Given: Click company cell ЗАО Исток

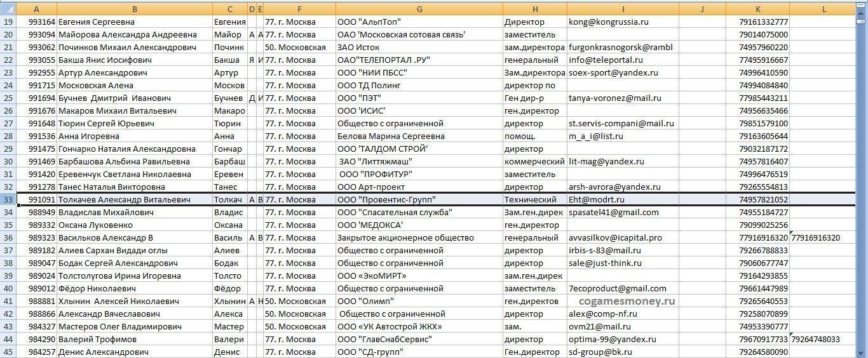Looking at the screenshot, I should pyautogui.click(x=419, y=47).
